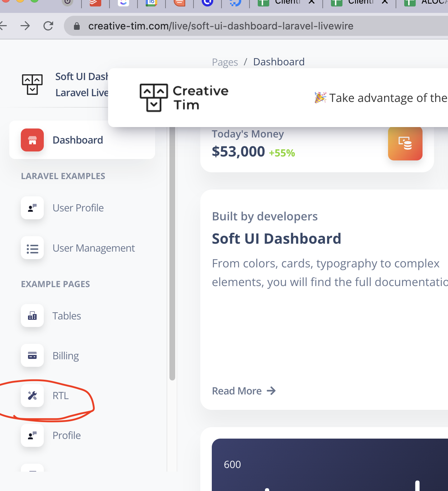The width and height of the screenshot is (448, 491).
Task: Click the circled RTL wrench icon
Action: (x=32, y=396)
